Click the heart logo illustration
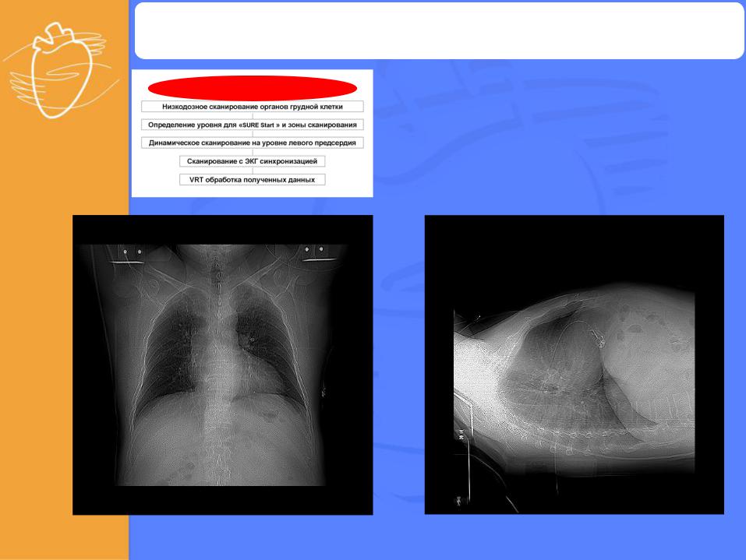 pos(61,70)
